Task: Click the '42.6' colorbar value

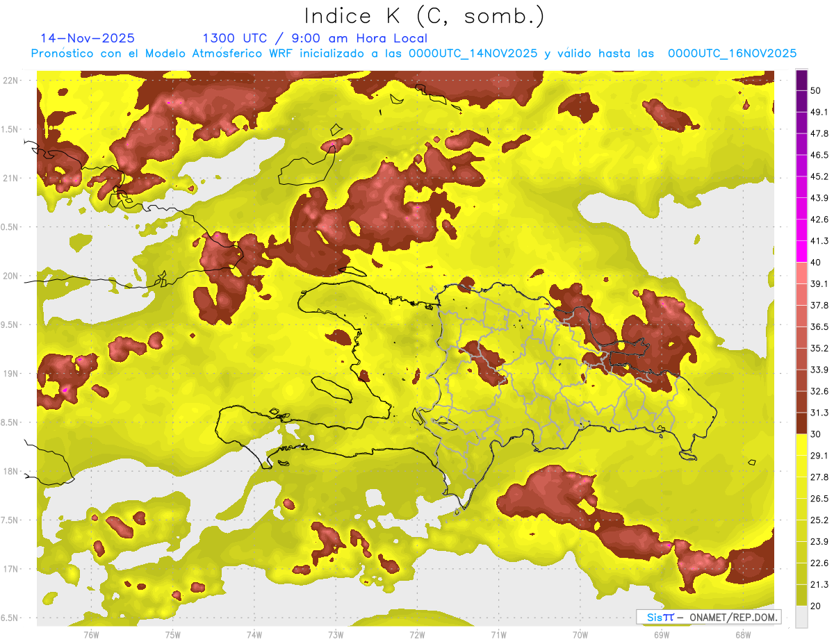Action: pos(819,220)
